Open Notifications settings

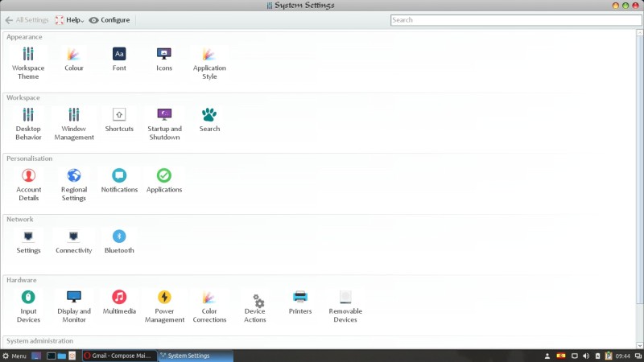119,180
